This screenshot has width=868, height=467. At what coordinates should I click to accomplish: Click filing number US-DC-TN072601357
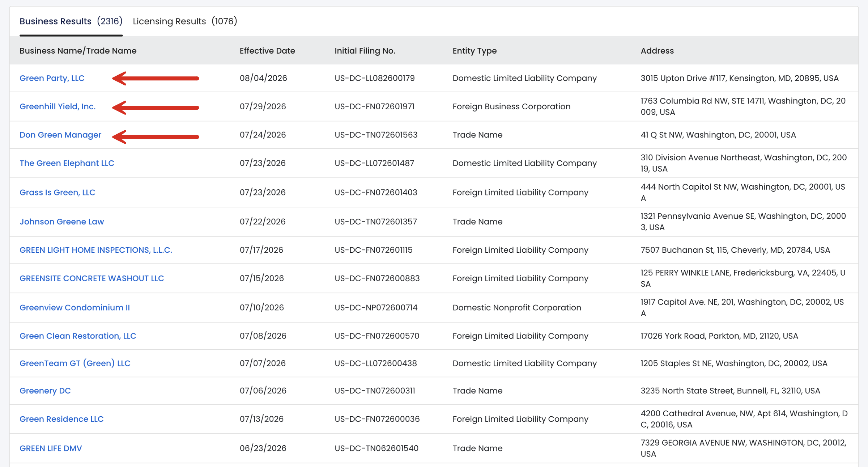tap(376, 222)
